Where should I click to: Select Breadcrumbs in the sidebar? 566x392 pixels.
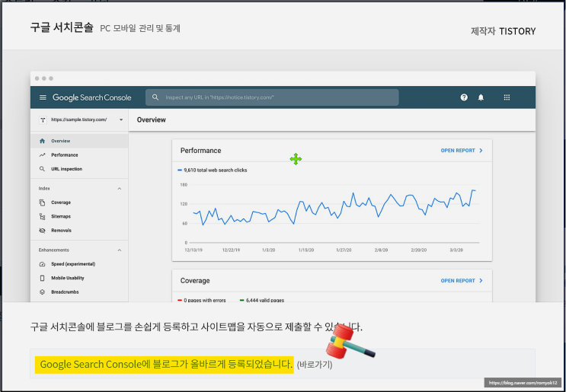pos(79,292)
